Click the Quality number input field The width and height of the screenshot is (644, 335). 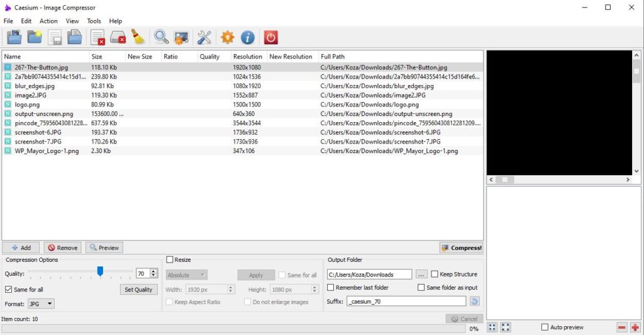tap(143, 273)
